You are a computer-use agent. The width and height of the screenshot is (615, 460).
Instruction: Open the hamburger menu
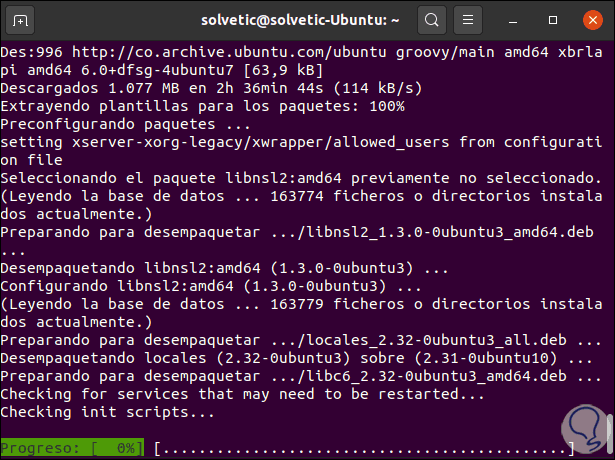click(x=468, y=20)
